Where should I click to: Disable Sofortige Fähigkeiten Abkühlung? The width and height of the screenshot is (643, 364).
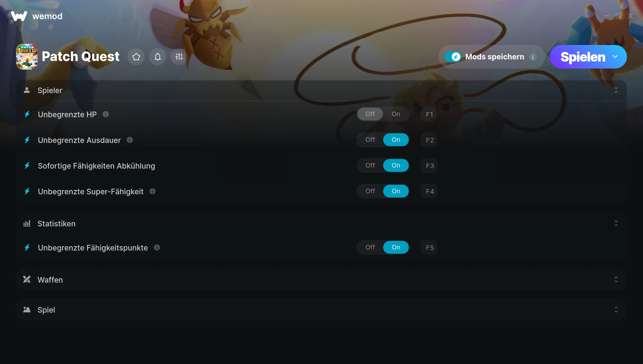point(370,165)
